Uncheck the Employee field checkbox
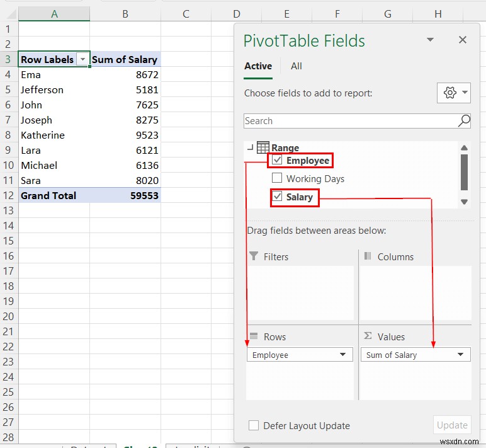This screenshot has width=486, height=448. [x=277, y=160]
